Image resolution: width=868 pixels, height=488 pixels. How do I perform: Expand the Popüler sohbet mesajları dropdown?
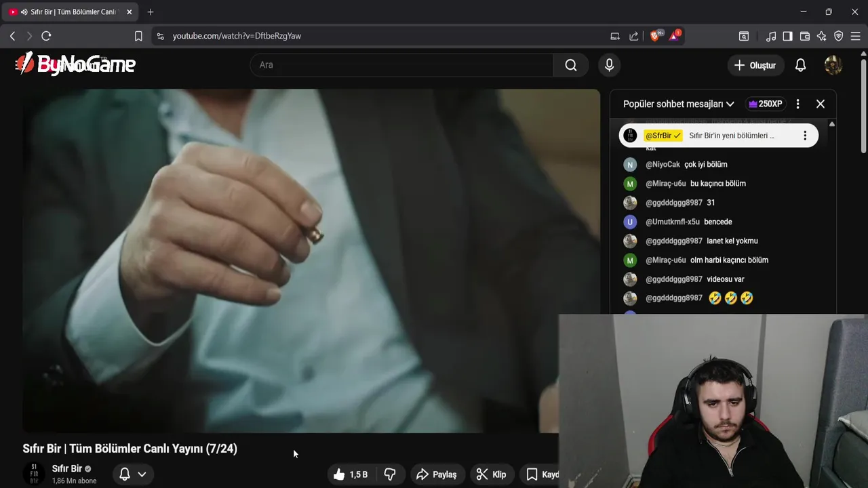pyautogui.click(x=679, y=104)
